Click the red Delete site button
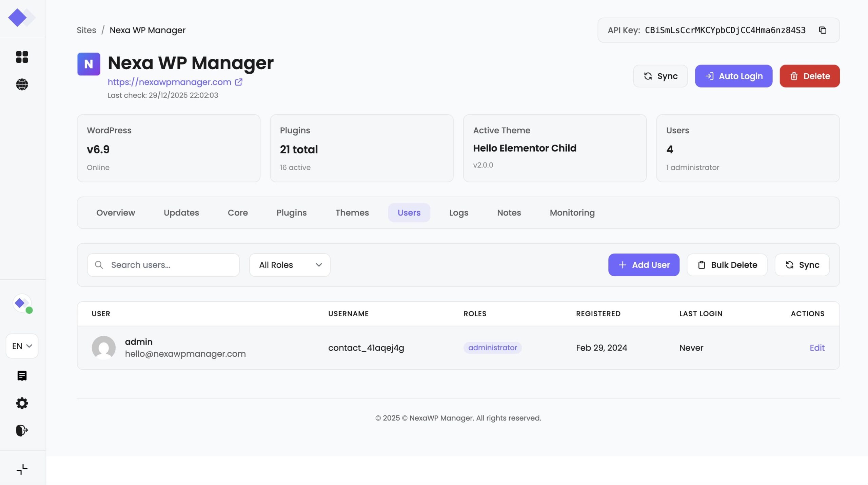 809,76
